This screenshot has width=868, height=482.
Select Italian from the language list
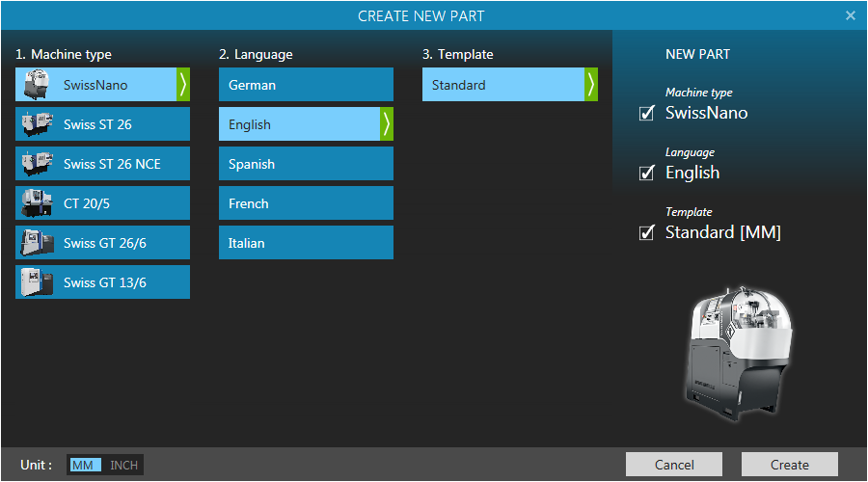(306, 243)
